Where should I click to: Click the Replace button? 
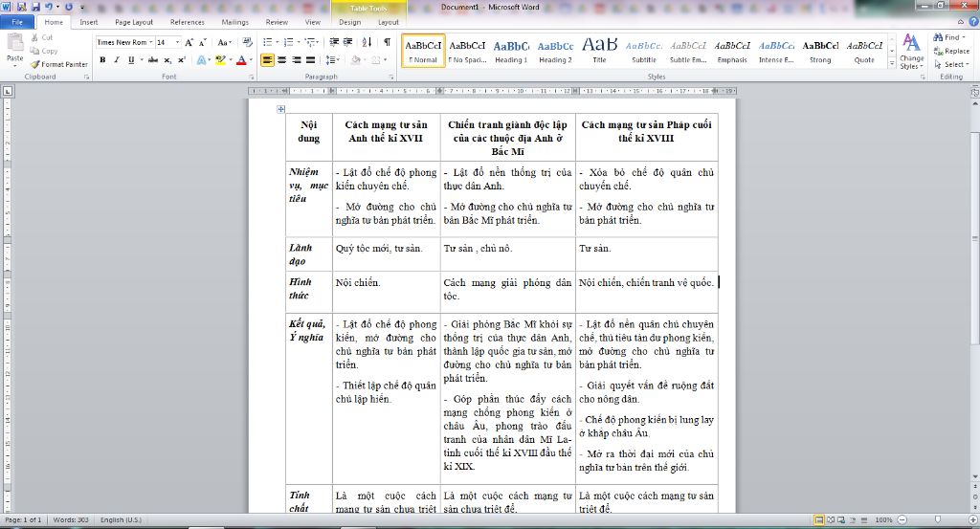[951, 52]
